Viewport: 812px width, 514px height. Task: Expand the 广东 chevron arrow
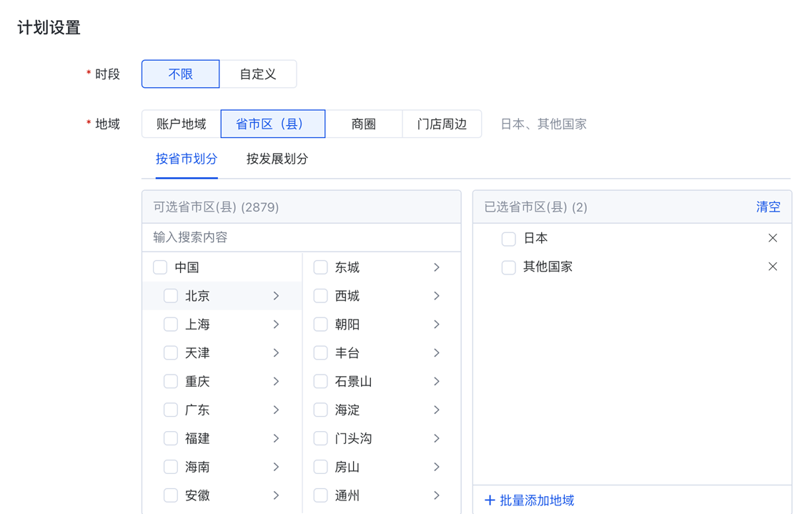point(276,410)
